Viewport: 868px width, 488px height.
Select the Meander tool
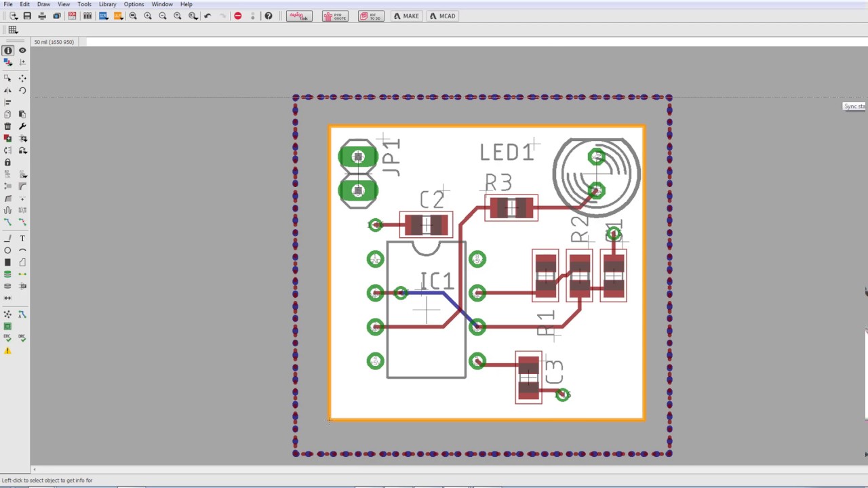(7, 211)
